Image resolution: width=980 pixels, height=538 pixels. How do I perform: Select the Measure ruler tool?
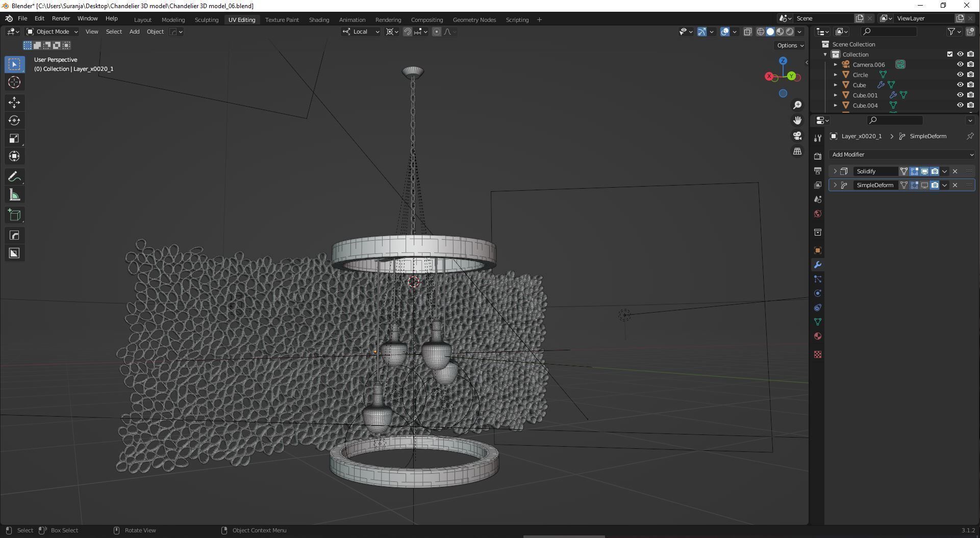(14, 195)
